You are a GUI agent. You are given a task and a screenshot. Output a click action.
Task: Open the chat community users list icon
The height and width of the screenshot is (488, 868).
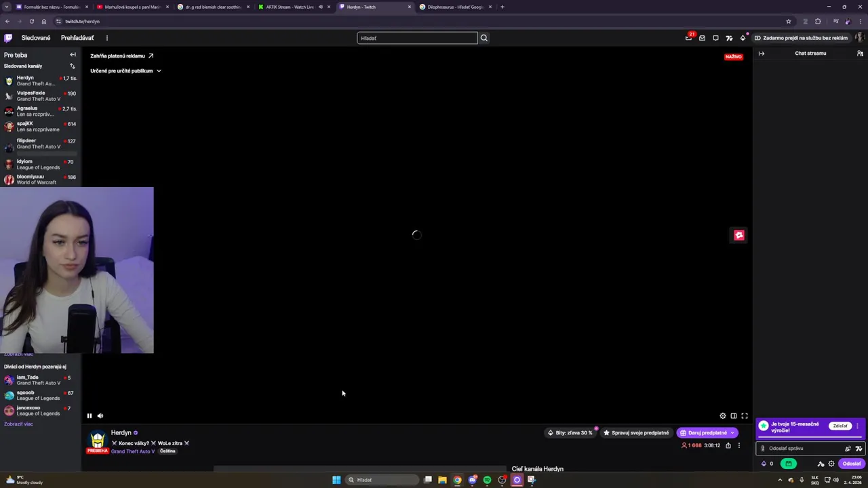click(860, 54)
